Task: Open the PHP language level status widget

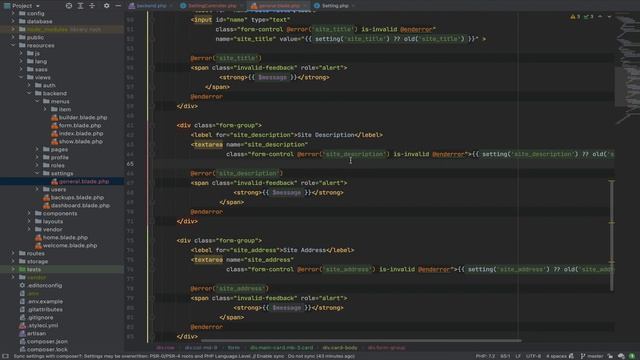Action: pos(485,356)
